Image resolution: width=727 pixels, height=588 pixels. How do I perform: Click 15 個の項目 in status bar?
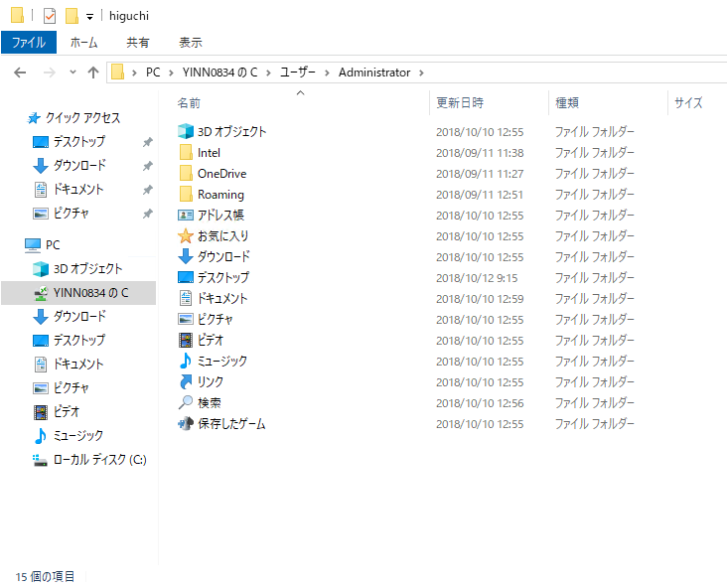click(x=45, y=576)
